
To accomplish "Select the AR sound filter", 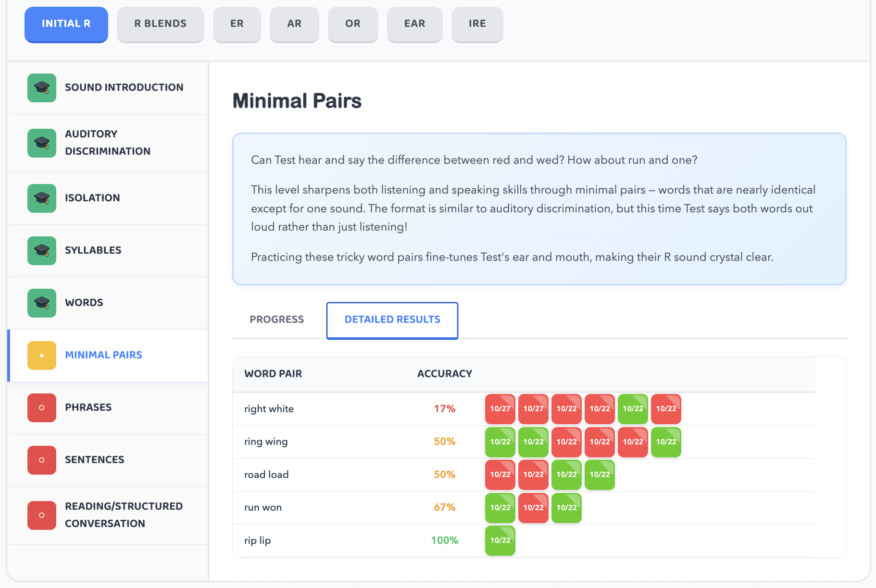I will (x=294, y=24).
